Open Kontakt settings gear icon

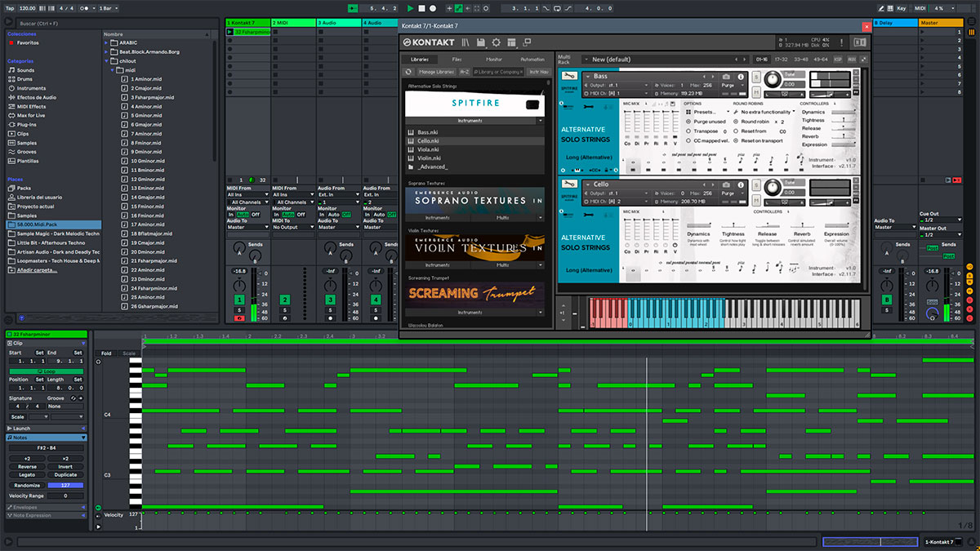[x=496, y=42]
